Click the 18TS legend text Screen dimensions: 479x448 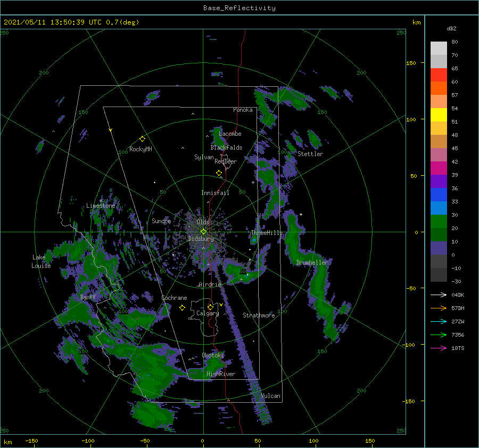pyautogui.click(x=458, y=348)
